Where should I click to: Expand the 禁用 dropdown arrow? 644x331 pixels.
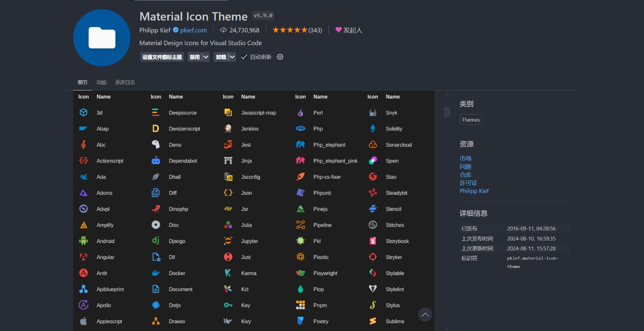click(206, 57)
